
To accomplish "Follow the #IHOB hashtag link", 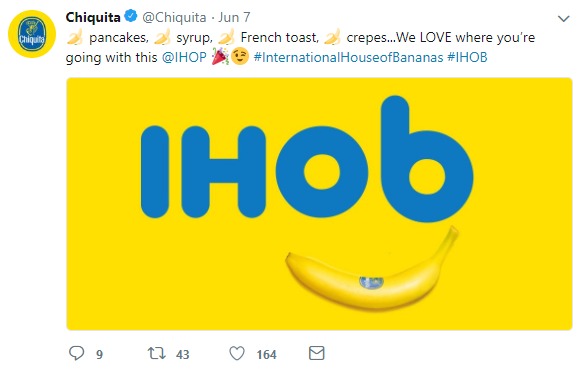I will tap(467, 57).
